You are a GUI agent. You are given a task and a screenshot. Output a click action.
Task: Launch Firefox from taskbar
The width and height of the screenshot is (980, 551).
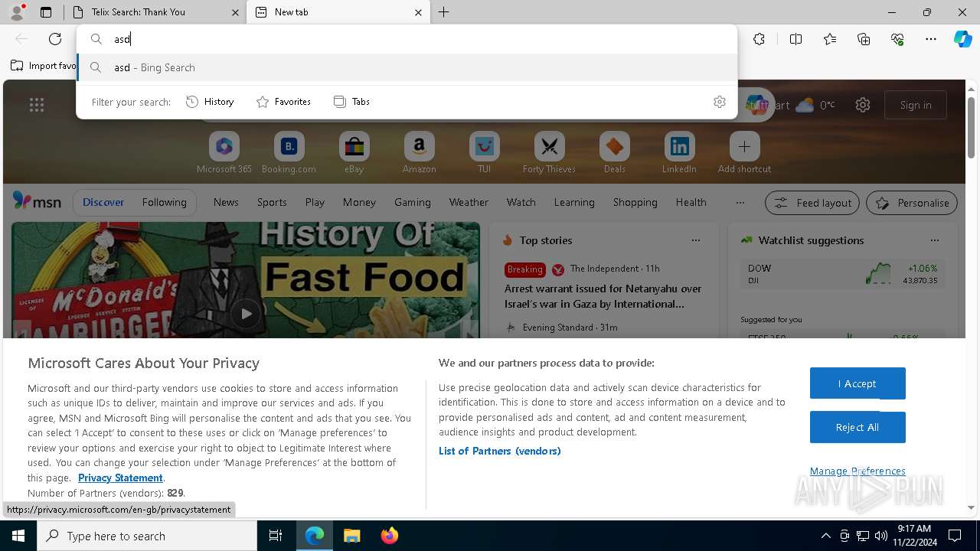(x=390, y=536)
